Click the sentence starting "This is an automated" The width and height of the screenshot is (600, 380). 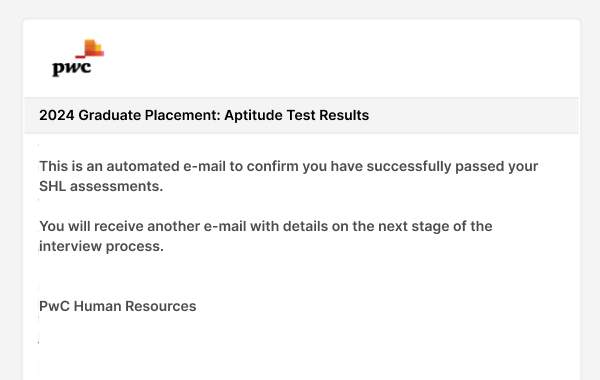pyautogui.click(x=289, y=176)
